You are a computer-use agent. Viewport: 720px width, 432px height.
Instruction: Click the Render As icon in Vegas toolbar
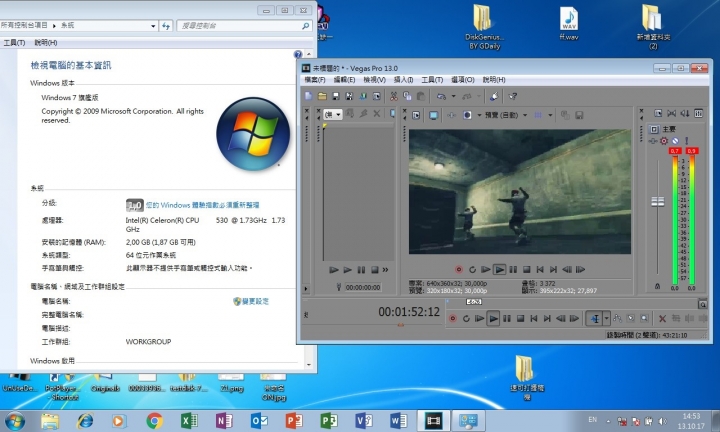(x=363, y=96)
